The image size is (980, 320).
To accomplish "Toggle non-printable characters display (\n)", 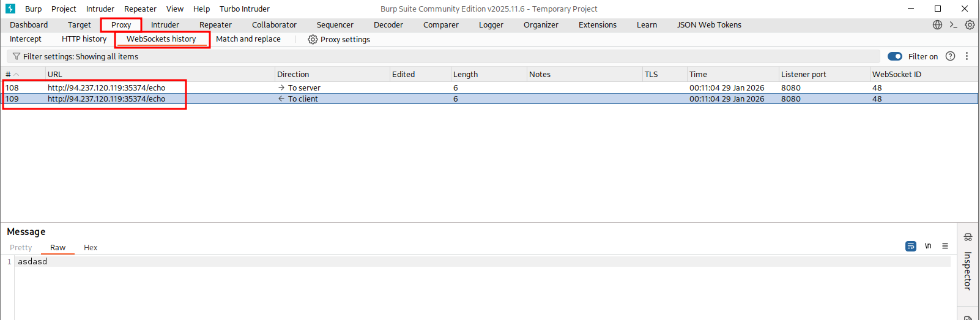I will click(928, 246).
